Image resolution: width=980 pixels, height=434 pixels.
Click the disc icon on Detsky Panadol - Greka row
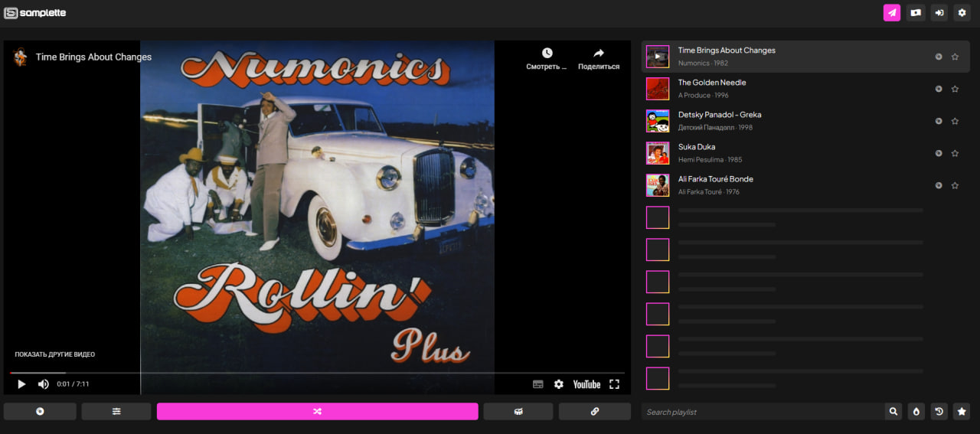point(939,121)
